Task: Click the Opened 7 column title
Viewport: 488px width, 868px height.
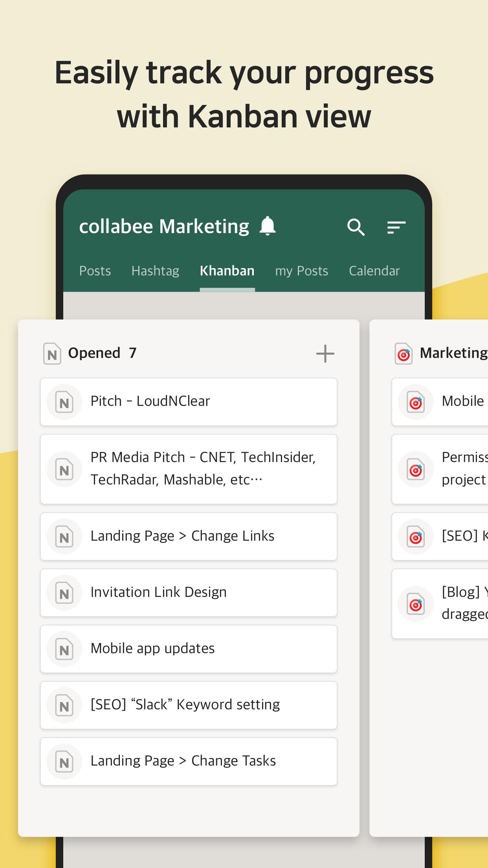Action: pos(102,353)
